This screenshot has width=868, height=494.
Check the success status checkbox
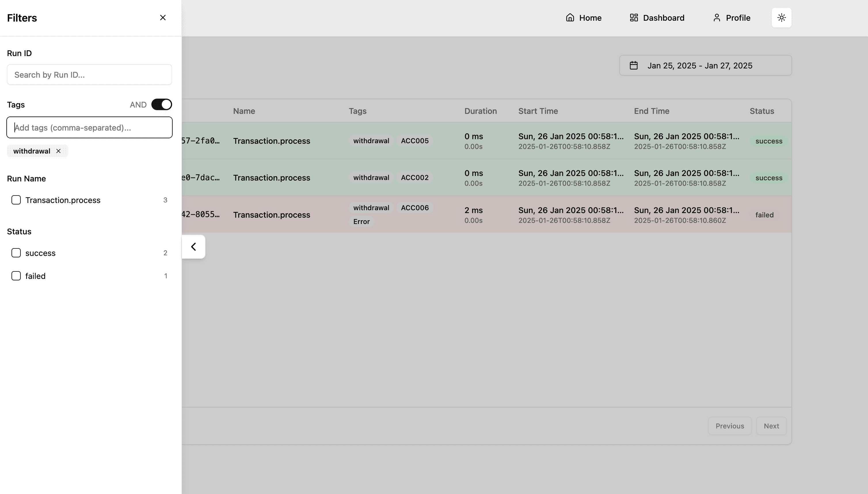click(x=16, y=253)
